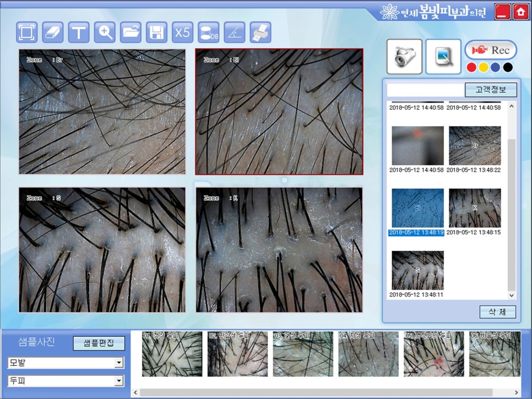Toggle the X5 magnification button
Viewport: 532px width, 399px height.
[182, 32]
